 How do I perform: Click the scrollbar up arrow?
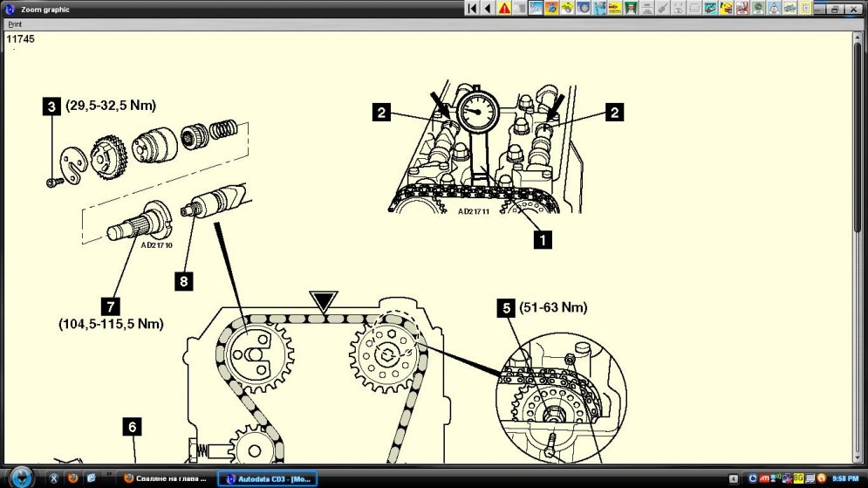coord(859,37)
